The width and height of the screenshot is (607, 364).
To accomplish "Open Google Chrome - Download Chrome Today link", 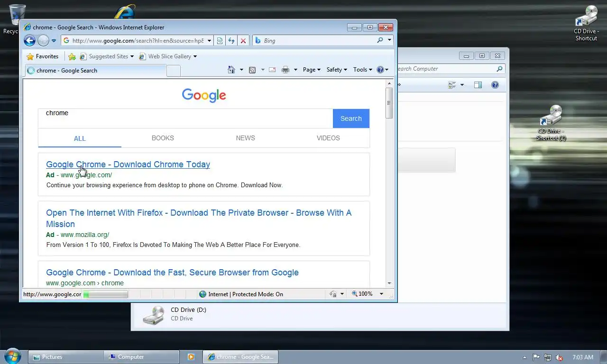I will pyautogui.click(x=128, y=164).
